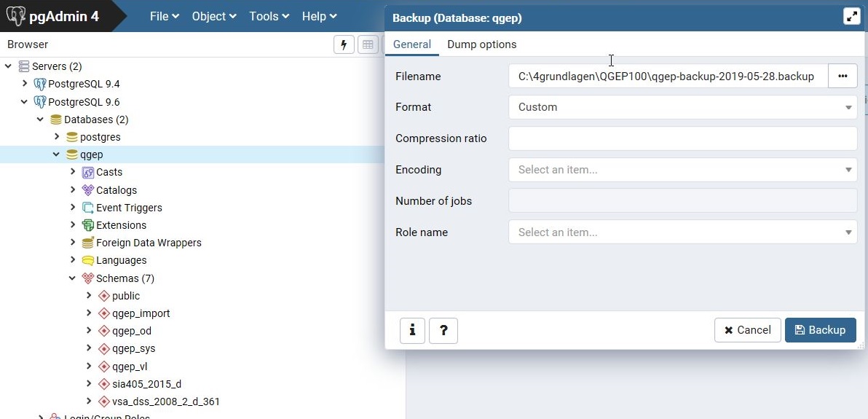Maximize the Backup dialog with expand icon

(x=851, y=17)
